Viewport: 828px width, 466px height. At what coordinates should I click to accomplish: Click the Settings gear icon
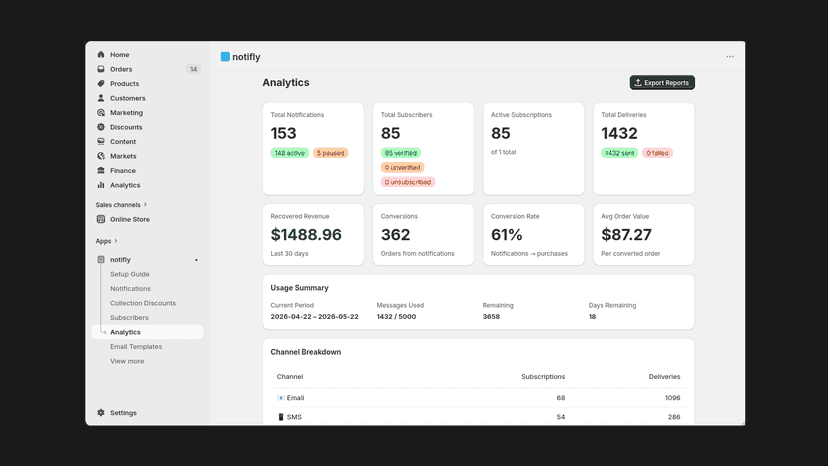tap(101, 413)
